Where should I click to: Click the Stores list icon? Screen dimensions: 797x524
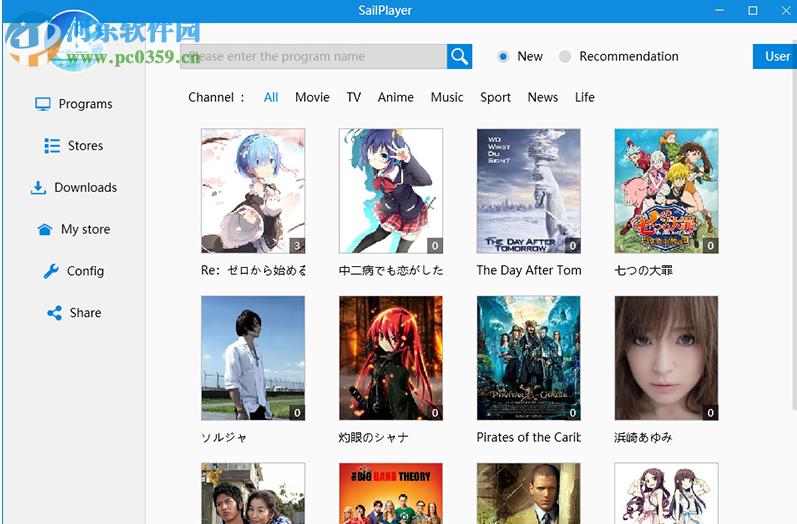pyautogui.click(x=52, y=146)
